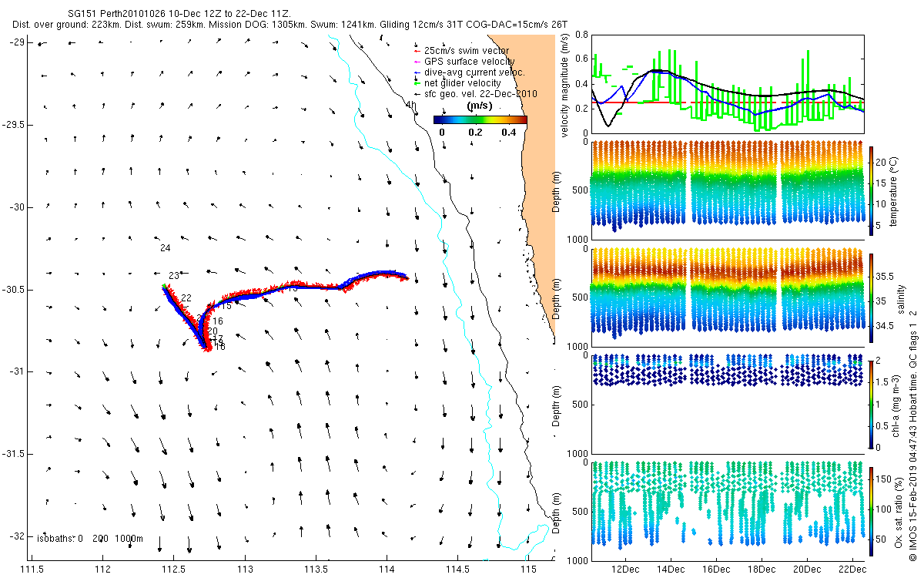Click the black sfc geo. vel. legend arrow
Screen dimensions: 924x578
[x=417, y=94]
